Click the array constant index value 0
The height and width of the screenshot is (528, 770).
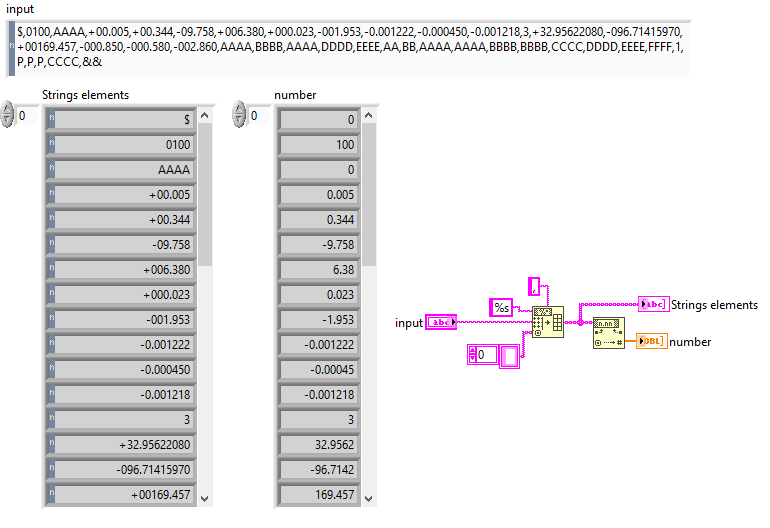pyautogui.click(x=483, y=355)
